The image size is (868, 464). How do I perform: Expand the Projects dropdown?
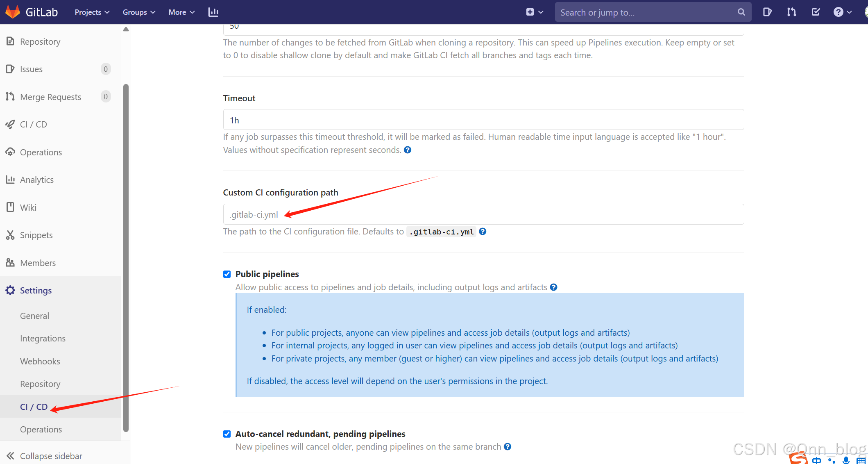(x=91, y=12)
